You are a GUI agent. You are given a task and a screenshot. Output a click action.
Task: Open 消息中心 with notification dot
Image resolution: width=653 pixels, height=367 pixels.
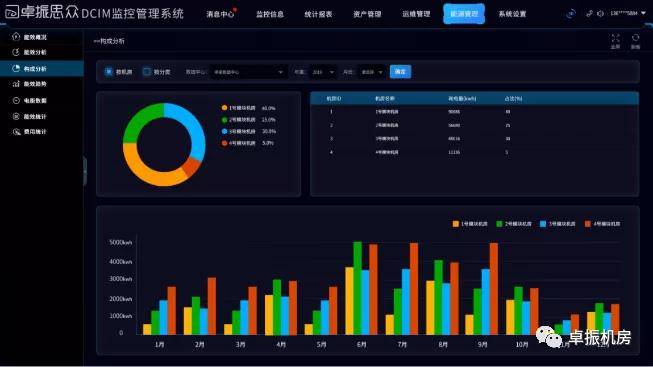220,14
